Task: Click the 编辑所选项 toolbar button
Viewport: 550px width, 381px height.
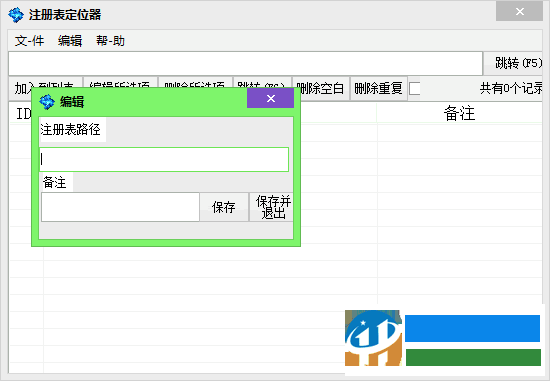Action: (121, 83)
